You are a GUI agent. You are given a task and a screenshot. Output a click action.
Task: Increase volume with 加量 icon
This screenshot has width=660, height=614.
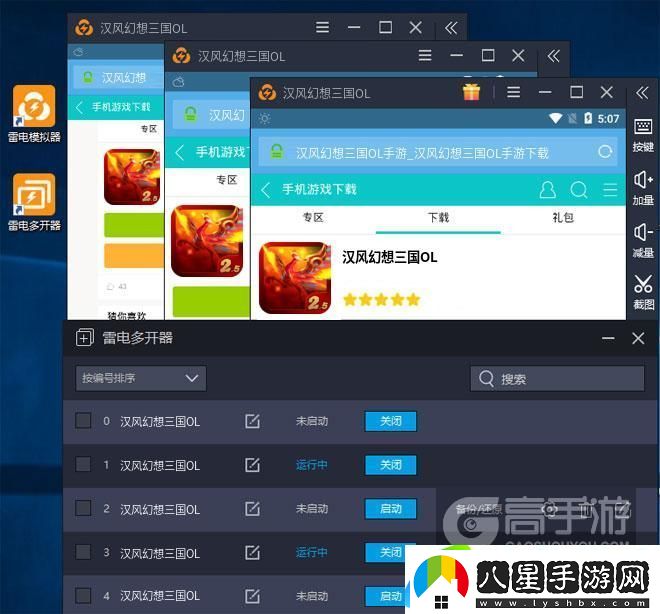pos(643,188)
